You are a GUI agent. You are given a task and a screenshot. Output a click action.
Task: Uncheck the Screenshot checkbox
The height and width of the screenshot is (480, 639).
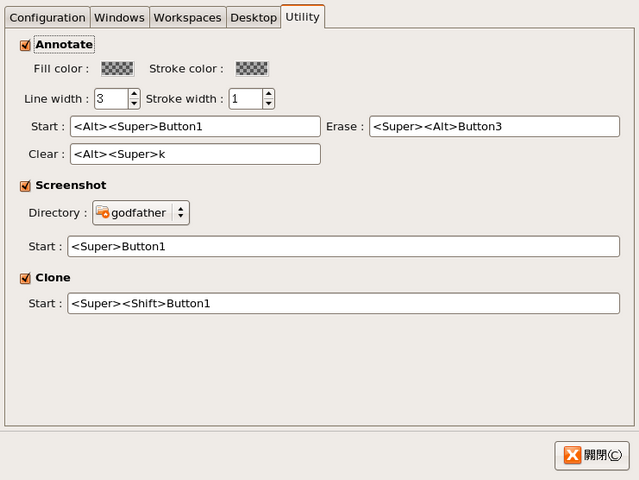[25, 186]
